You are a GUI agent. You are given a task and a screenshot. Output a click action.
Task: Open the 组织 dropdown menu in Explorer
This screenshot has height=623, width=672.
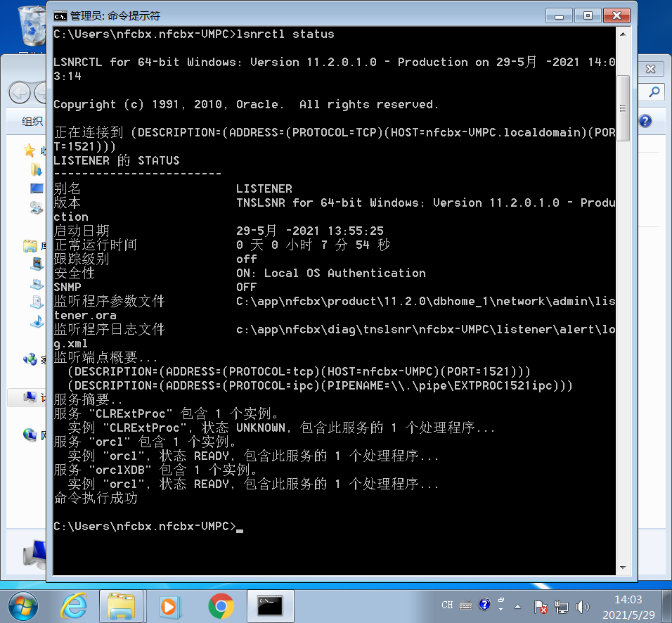pyautogui.click(x=32, y=121)
